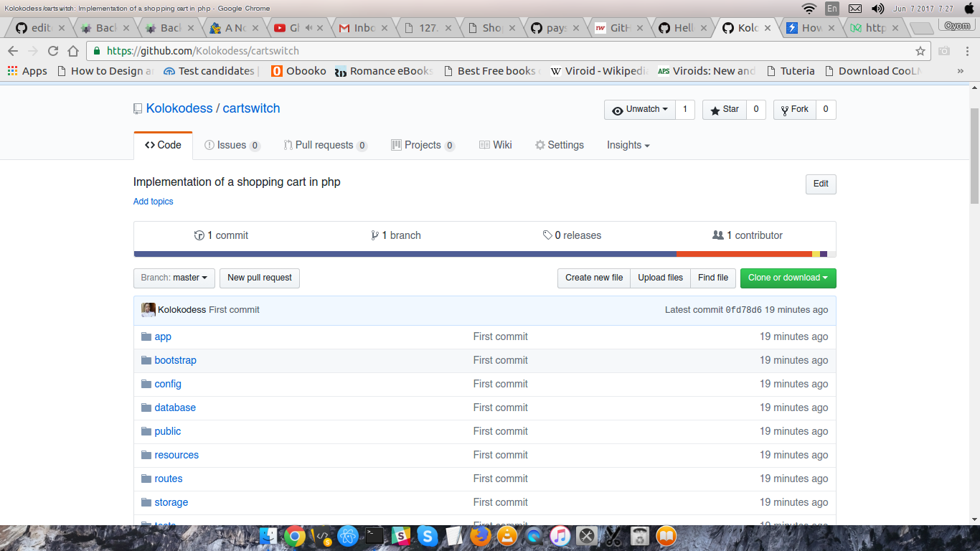Viewport: 980px width, 551px height.
Task: Go to browser home page icon
Action: tap(72, 51)
